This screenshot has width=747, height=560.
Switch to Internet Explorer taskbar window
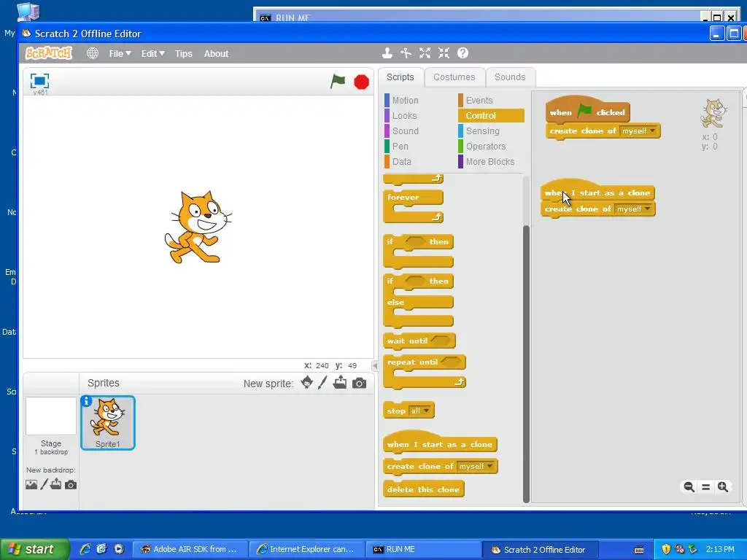(307, 549)
